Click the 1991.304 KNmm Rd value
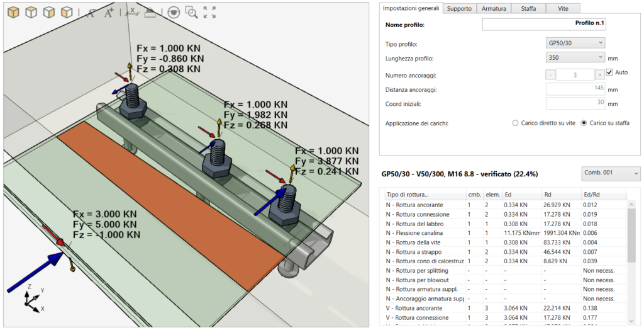The width and height of the screenshot is (644, 330). [x=562, y=233]
